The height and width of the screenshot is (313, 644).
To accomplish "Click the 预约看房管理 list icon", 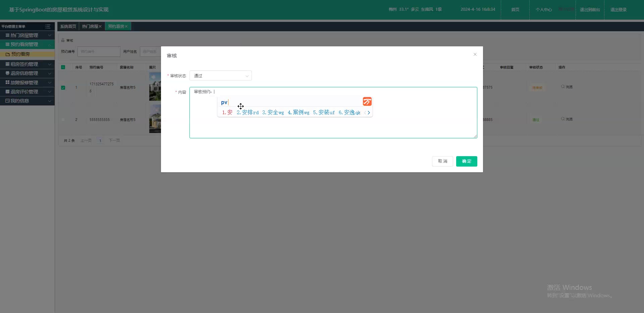I will coord(7,44).
